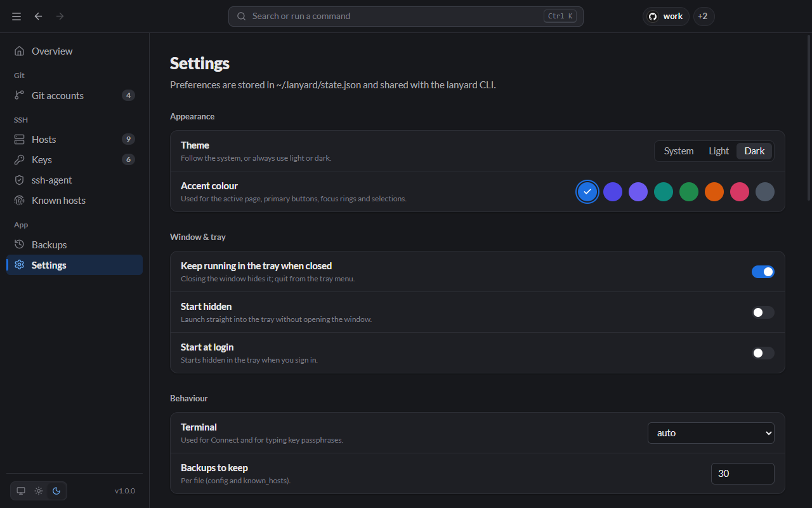The width and height of the screenshot is (812, 508).
Task: Go back with the left arrow
Action: coord(39,17)
